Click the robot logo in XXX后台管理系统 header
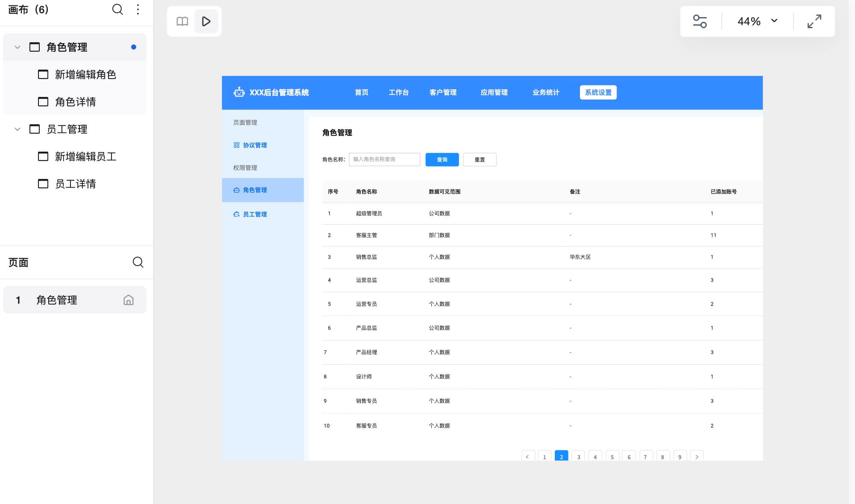This screenshot has height=504, width=855. pyautogui.click(x=239, y=92)
